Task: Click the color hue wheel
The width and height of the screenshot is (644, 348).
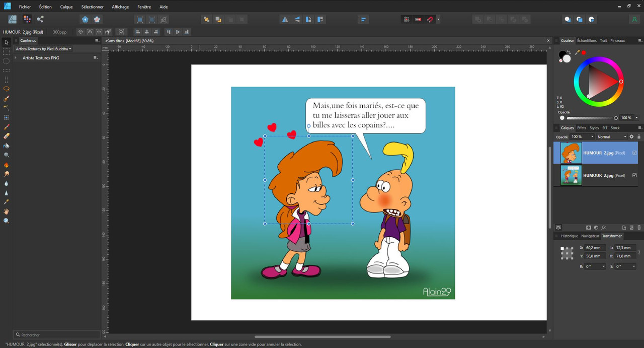Action: (598, 81)
